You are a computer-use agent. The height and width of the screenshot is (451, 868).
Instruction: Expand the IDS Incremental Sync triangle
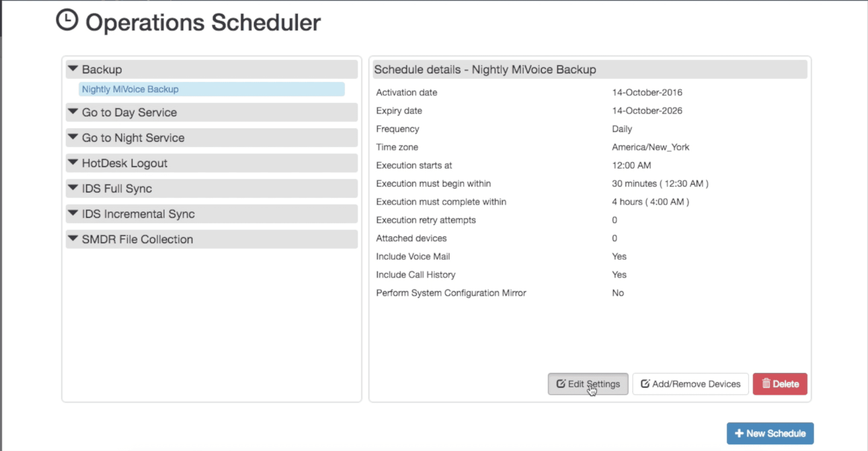[73, 213]
